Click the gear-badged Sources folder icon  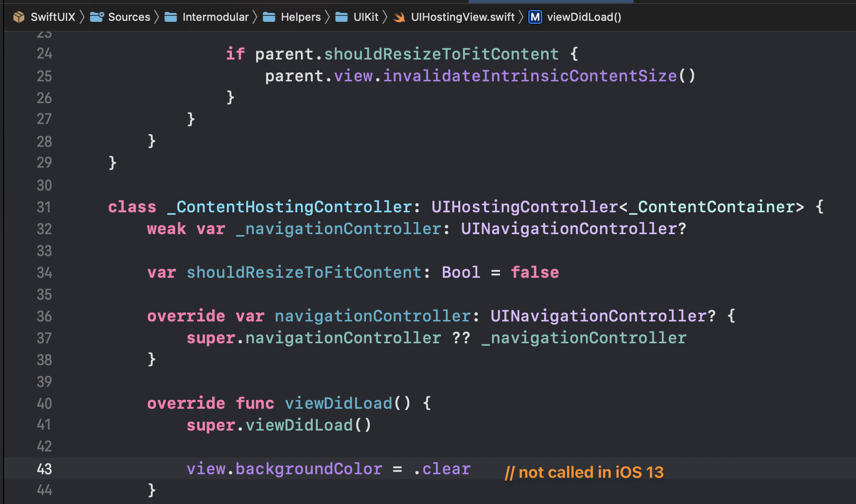click(96, 16)
